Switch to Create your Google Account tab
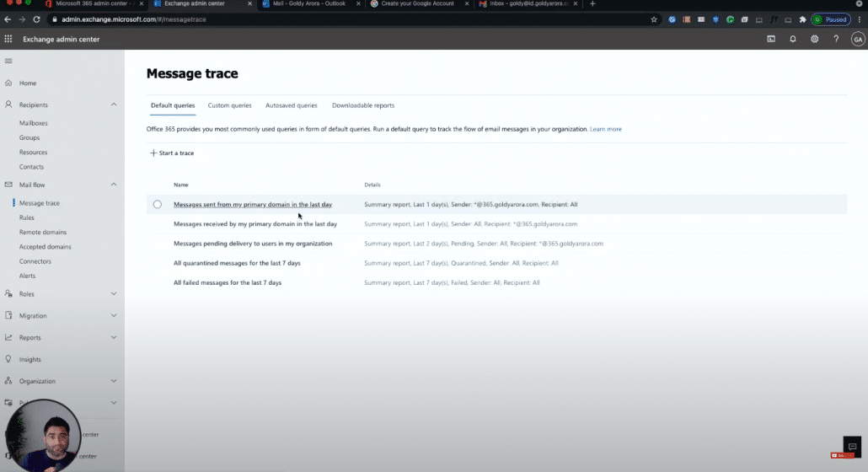Screen dimensions: 868x472 tap(417, 4)
